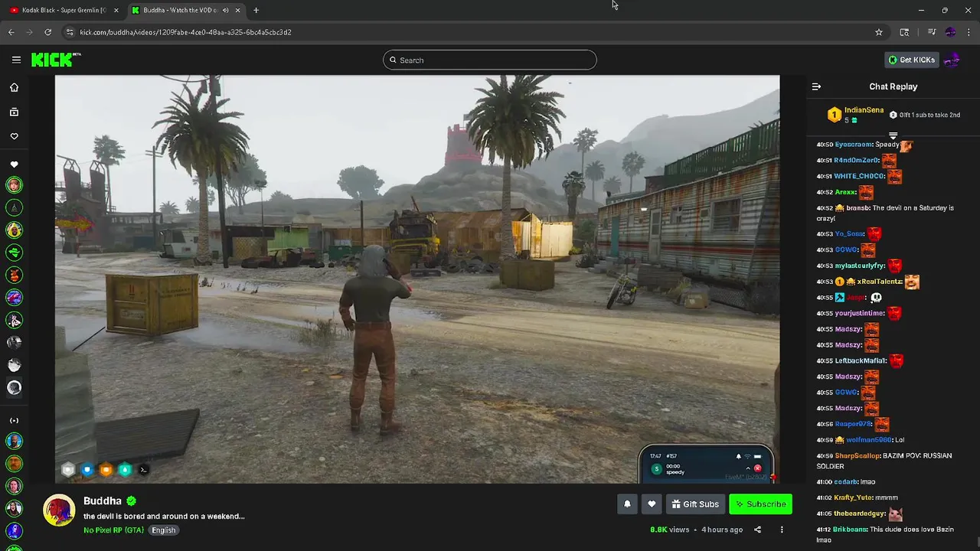View site information icon in address bar
Viewport: 980px width, 551px height.
(70, 32)
